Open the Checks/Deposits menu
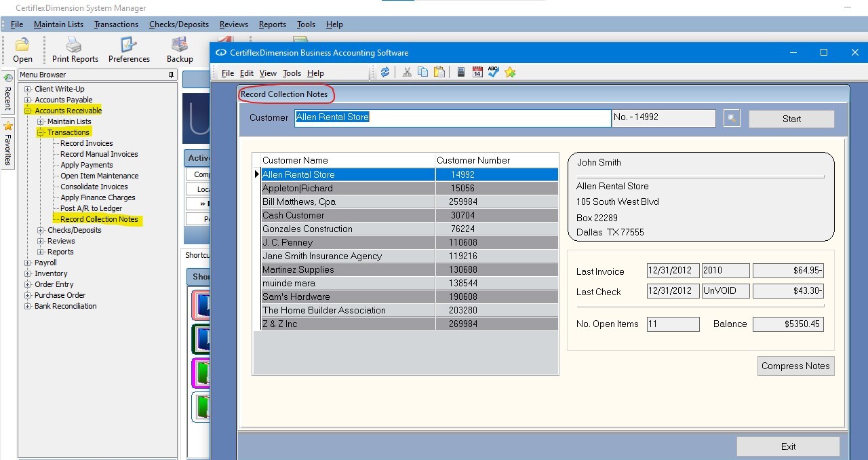 tap(179, 24)
